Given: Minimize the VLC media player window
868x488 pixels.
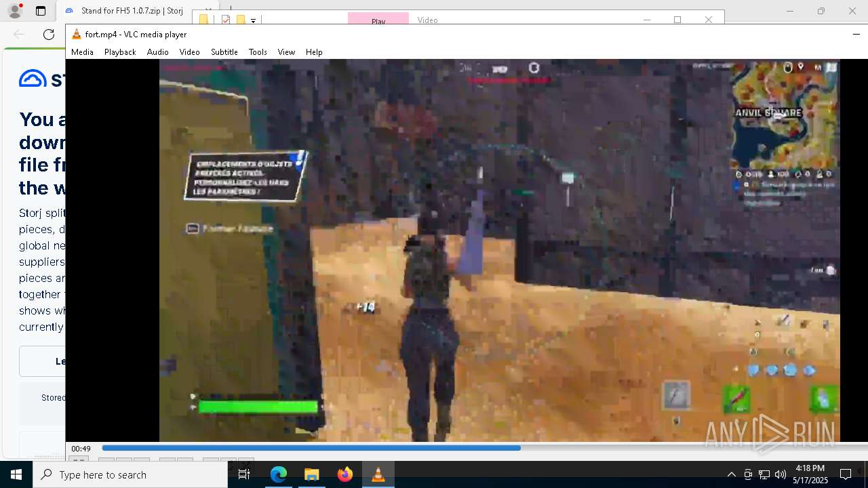Looking at the screenshot, I should point(856,34).
